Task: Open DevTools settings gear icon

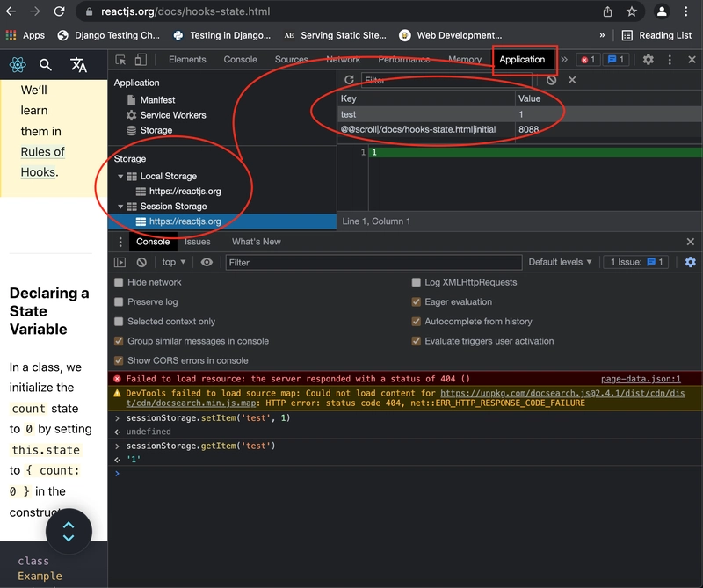Action: coord(648,60)
